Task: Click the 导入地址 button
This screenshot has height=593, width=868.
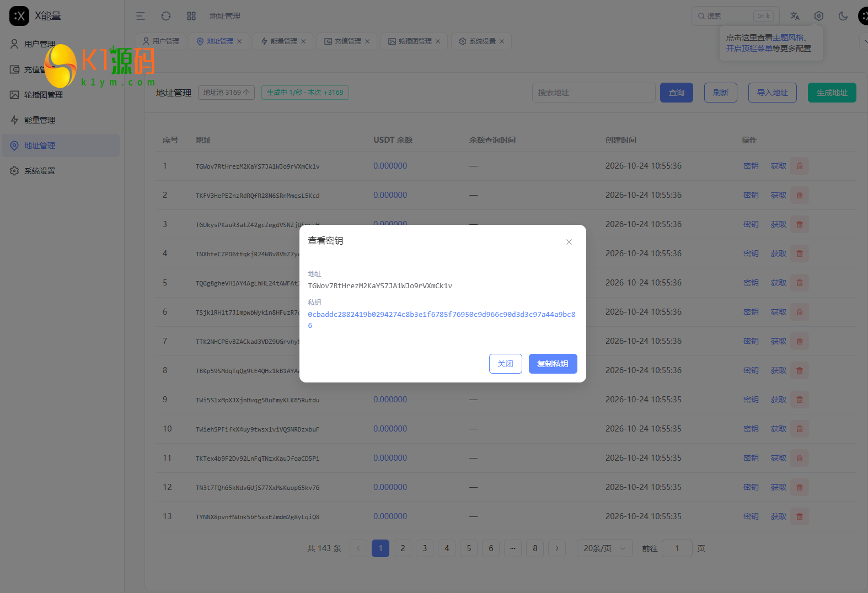Action: point(773,93)
